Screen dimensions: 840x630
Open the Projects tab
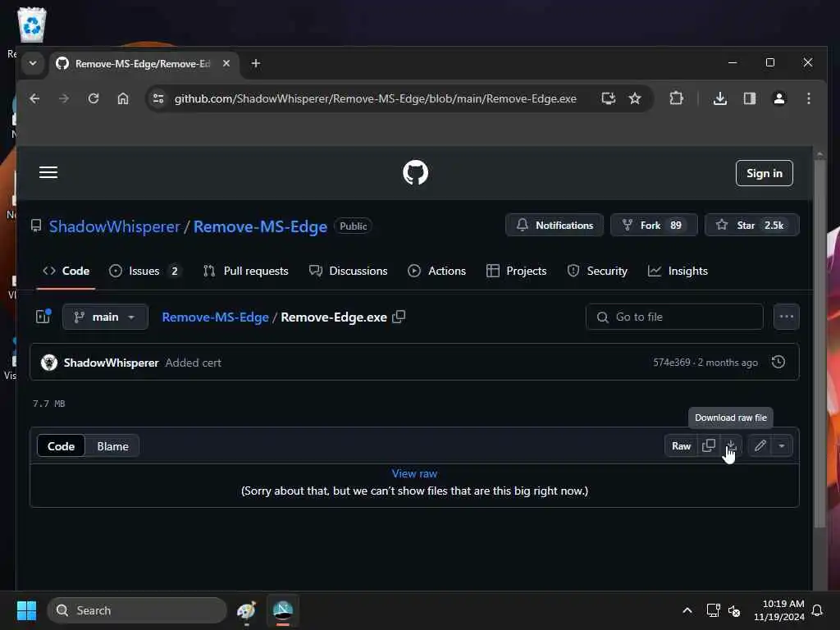pyautogui.click(x=517, y=271)
